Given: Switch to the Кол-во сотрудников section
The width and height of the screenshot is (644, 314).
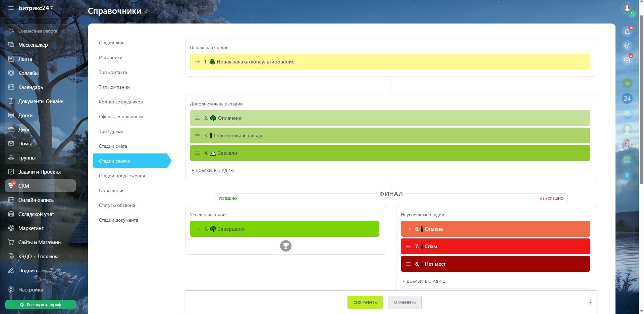Looking at the screenshot, I should (121, 102).
